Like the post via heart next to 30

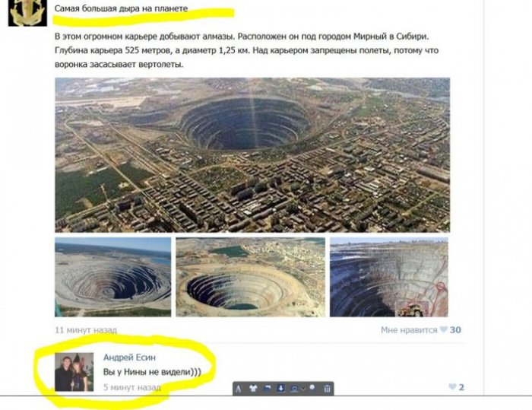pyautogui.click(x=443, y=329)
